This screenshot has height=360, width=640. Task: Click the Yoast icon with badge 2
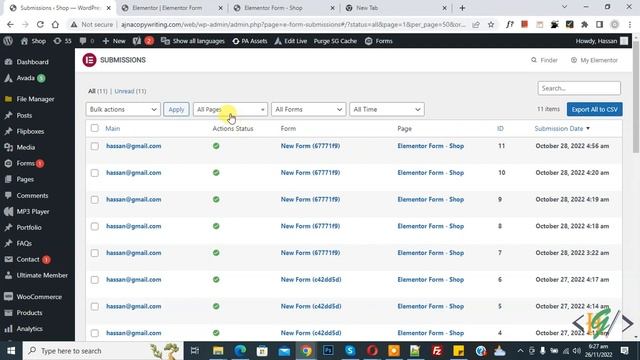click(x=142, y=41)
